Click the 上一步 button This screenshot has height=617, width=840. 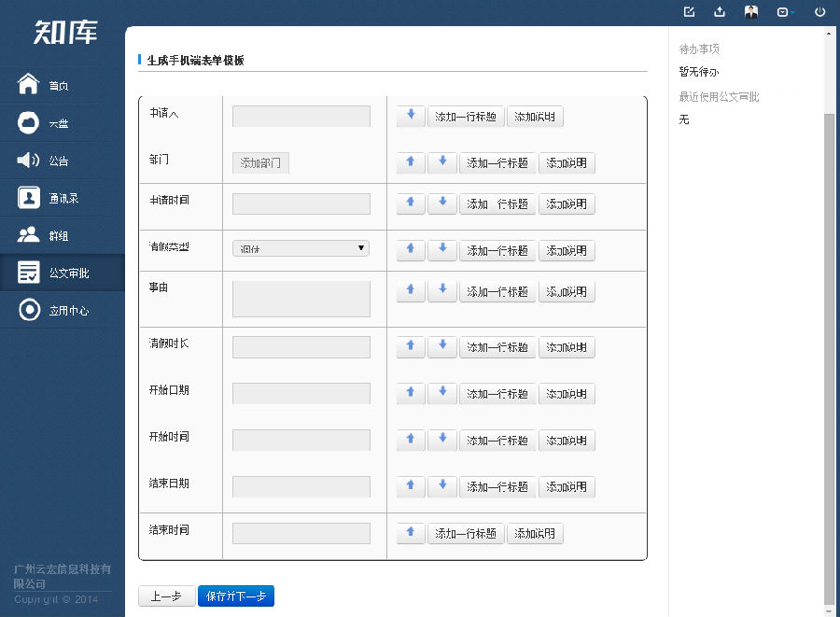(166, 596)
